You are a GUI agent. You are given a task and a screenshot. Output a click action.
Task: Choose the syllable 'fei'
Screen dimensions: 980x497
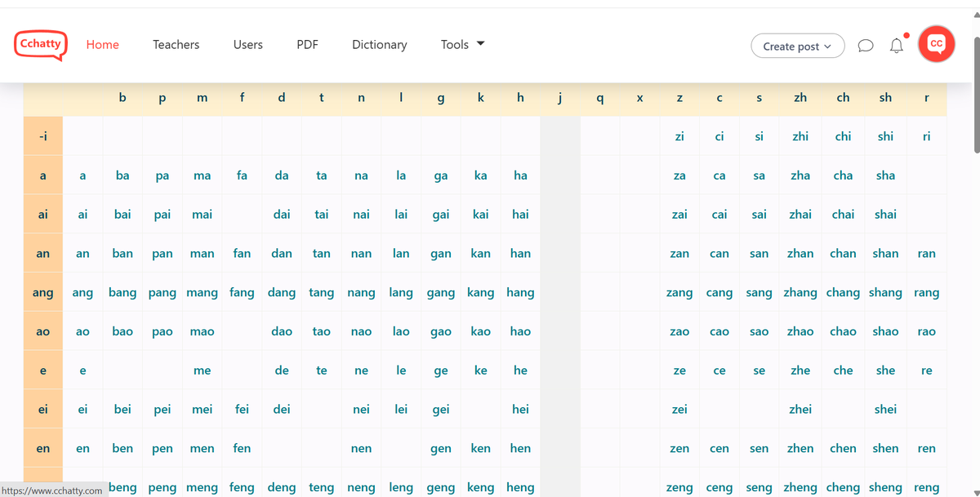(242, 409)
